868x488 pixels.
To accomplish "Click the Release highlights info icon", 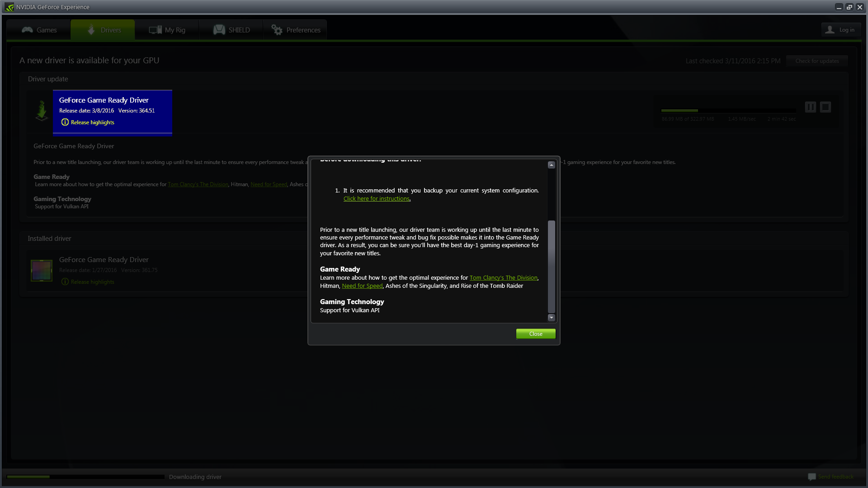I will [x=65, y=122].
